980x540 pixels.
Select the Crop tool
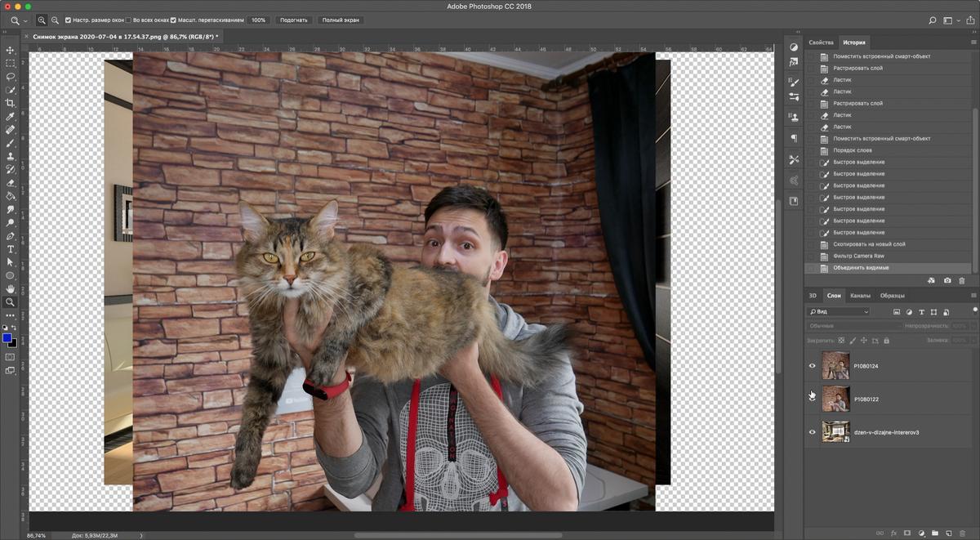pyautogui.click(x=11, y=103)
